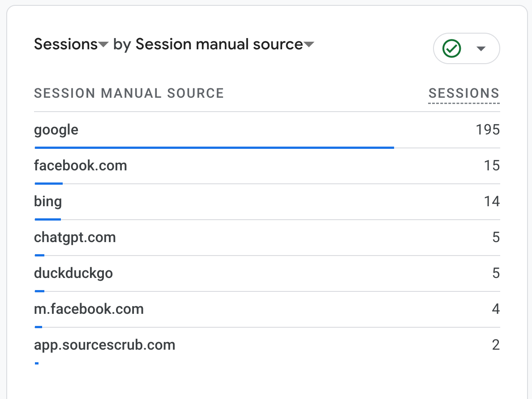This screenshot has height=399, width=532.
Task: Select the facebook.com source row
Action: tap(81, 166)
